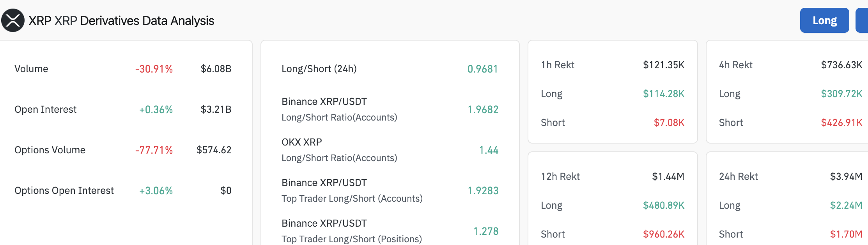The height and width of the screenshot is (245, 868).
Task: Select Binance Top Trader Long/Short (Accounts) row
Action: (390, 190)
